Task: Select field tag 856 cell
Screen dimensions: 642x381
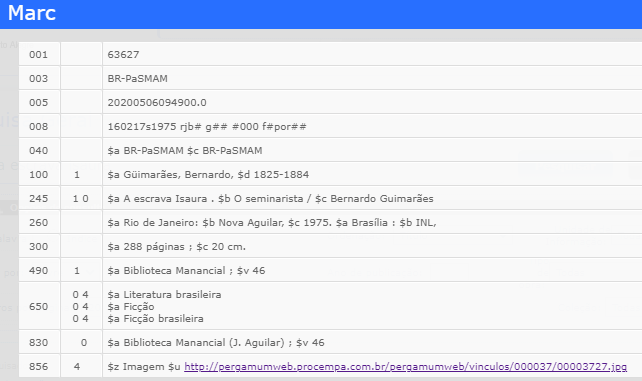Action: [38, 367]
